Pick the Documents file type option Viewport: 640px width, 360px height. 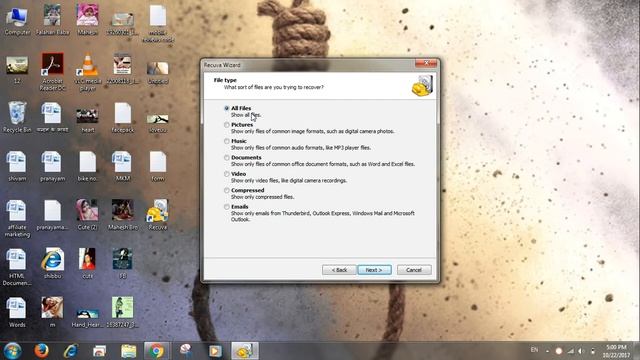pyautogui.click(x=227, y=157)
